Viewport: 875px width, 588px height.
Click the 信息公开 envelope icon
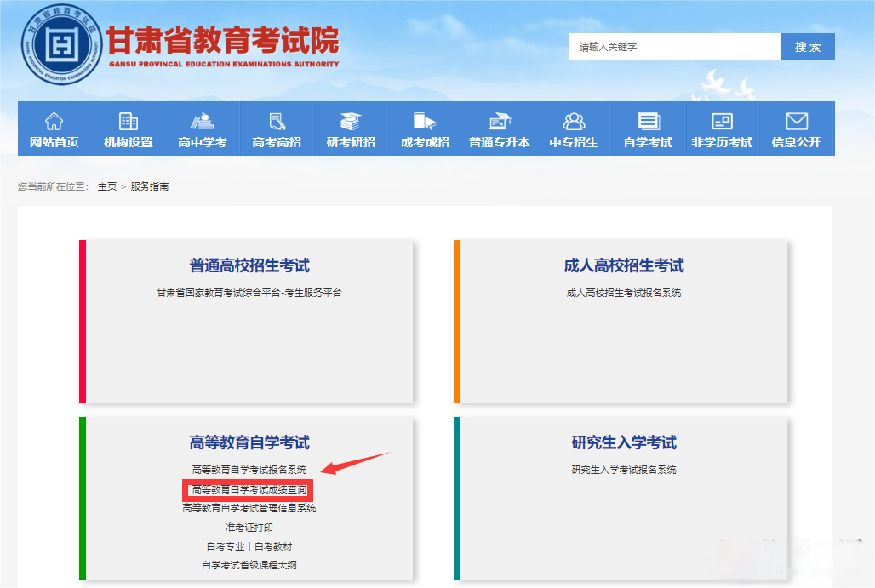click(797, 121)
